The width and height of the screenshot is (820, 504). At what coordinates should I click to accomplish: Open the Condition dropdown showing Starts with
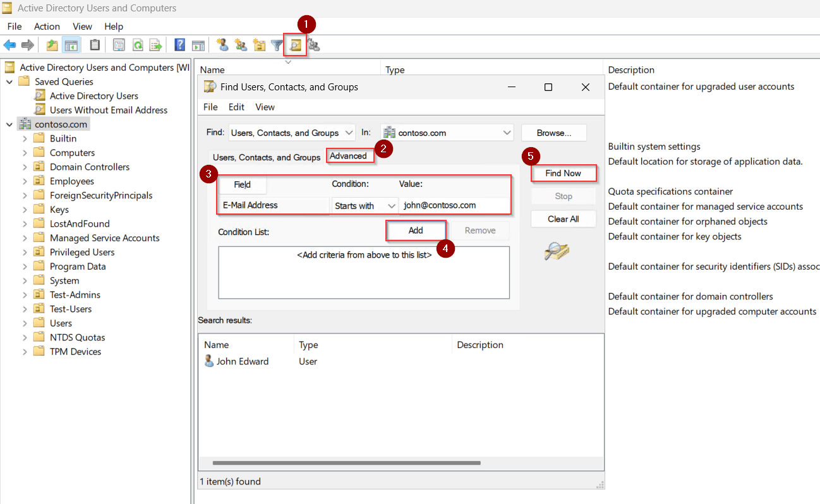[365, 205]
